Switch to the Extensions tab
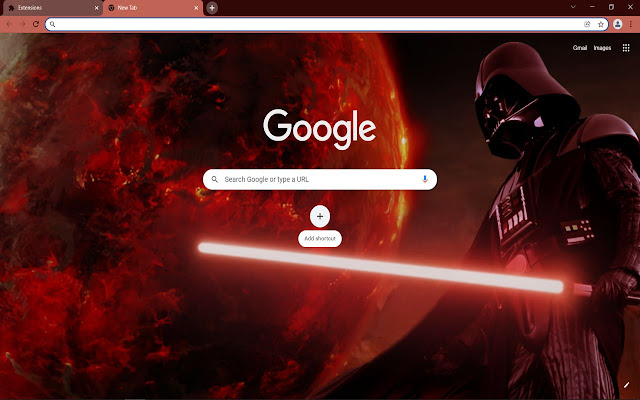The height and width of the screenshot is (400, 640). [x=52, y=8]
